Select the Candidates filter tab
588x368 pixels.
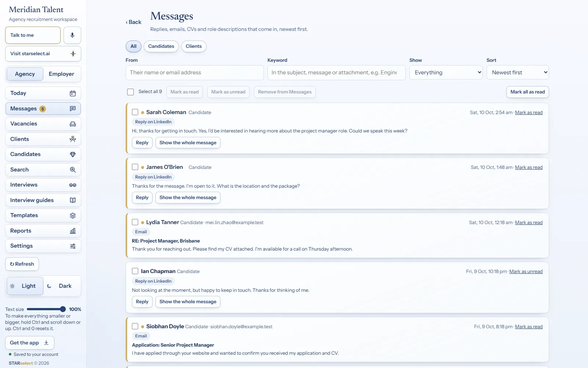(161, 46)
